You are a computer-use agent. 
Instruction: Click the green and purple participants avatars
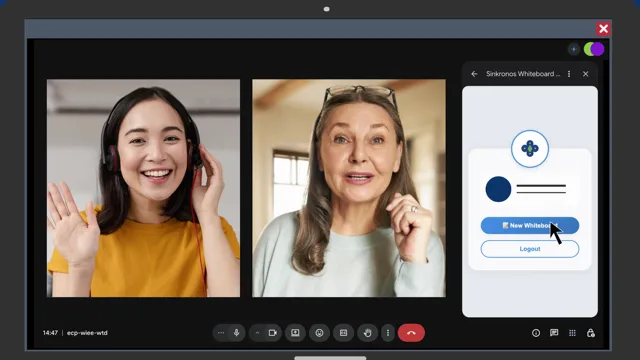pos(594,49)
